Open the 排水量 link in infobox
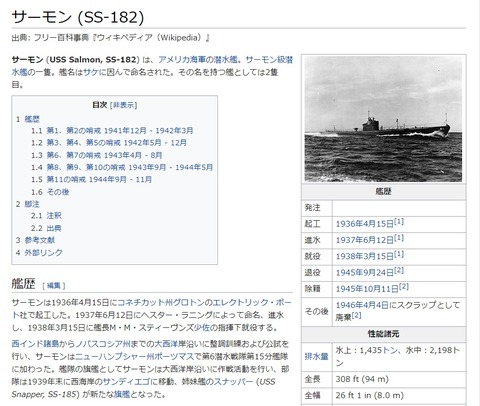The width and height of the screenshot is (480, 406). tap(316, 357)
